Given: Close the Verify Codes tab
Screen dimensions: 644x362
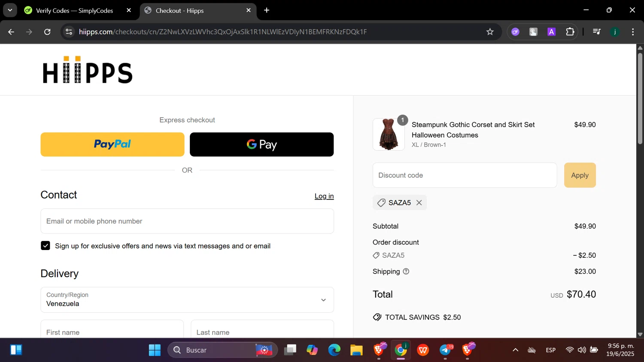Looking at the screenshot, I should [129, 10].
